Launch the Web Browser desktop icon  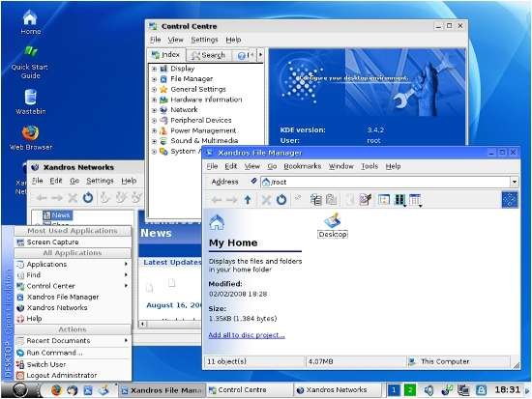(x=31, y=137)
